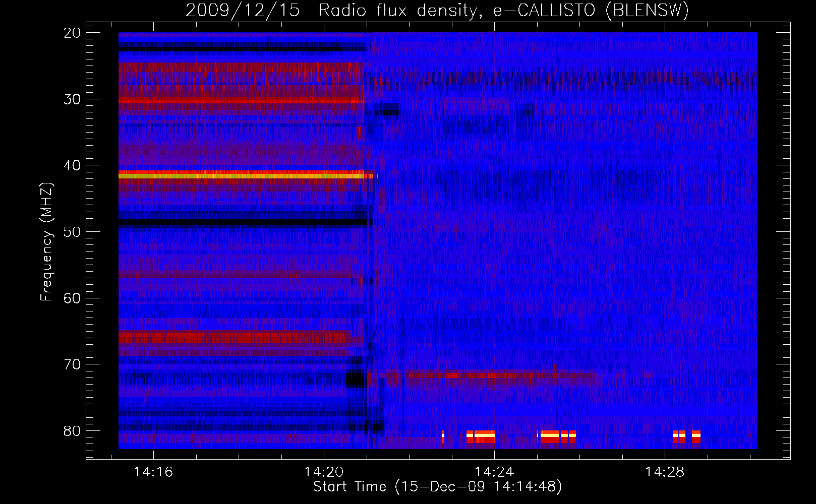816x504 pixels.
Task: Click the red band at 30 MHz
Action: click(241, 101)
